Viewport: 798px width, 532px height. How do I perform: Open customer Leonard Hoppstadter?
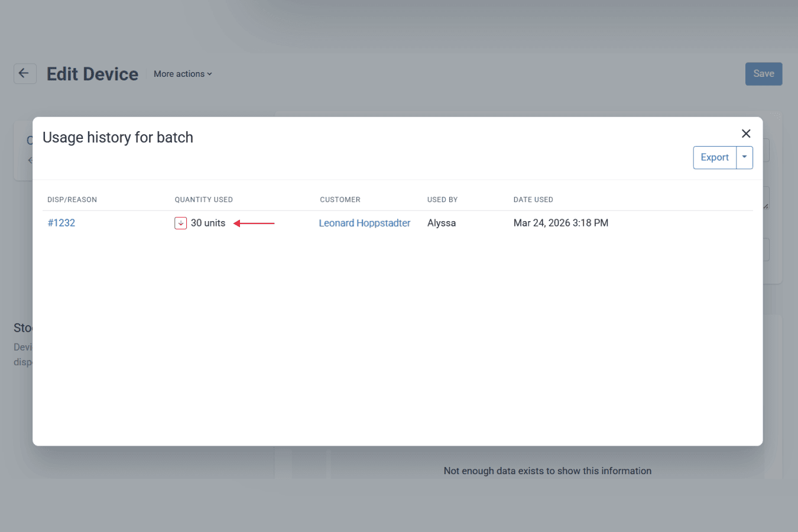coord(365,223)
